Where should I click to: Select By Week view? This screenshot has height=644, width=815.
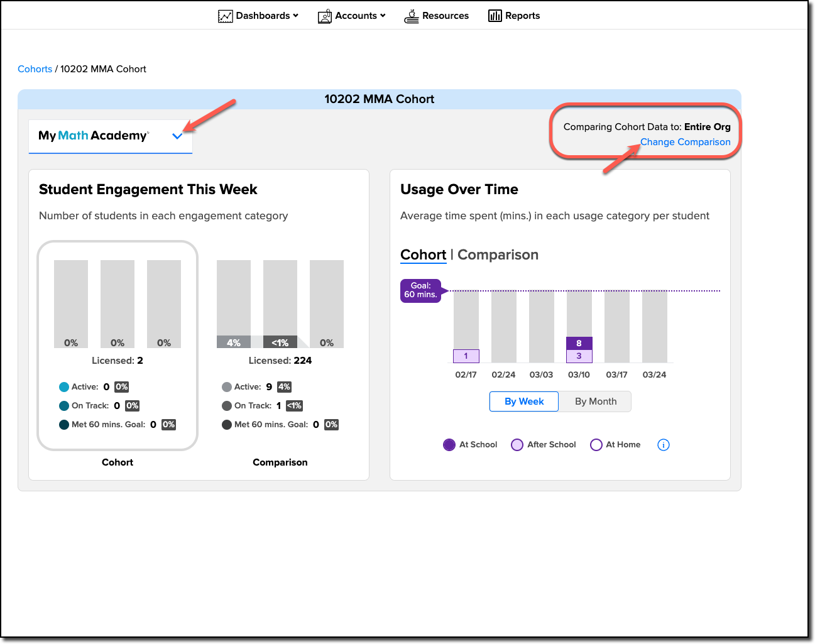(524, 401)
